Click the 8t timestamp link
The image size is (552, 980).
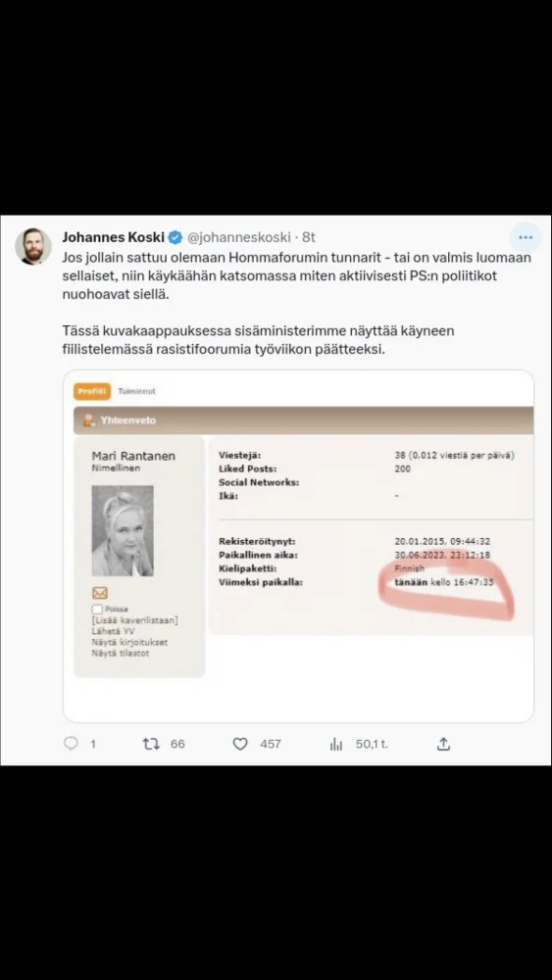point(309,237)
